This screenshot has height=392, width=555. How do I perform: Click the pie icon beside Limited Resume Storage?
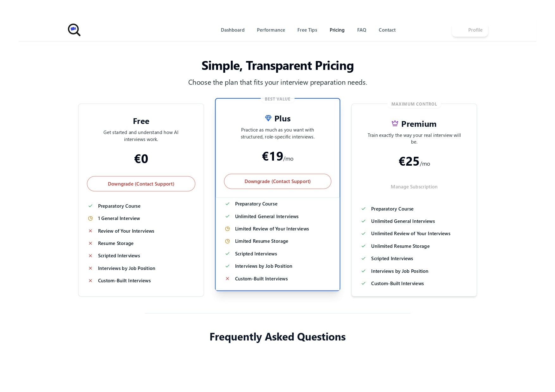227,241
